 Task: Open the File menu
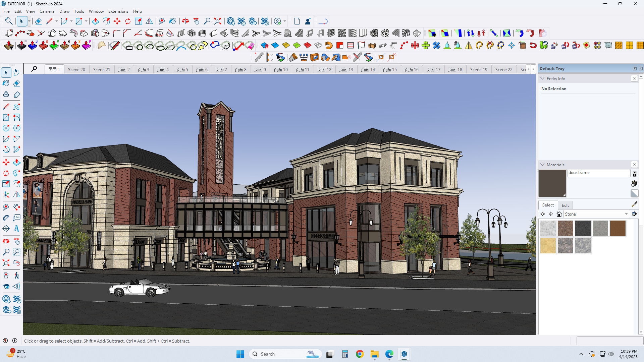pyautogui.click(x=6, y=11)
